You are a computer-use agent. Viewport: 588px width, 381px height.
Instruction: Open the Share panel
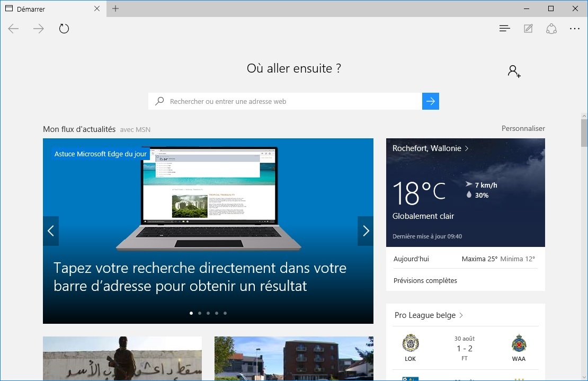point(551,29)
